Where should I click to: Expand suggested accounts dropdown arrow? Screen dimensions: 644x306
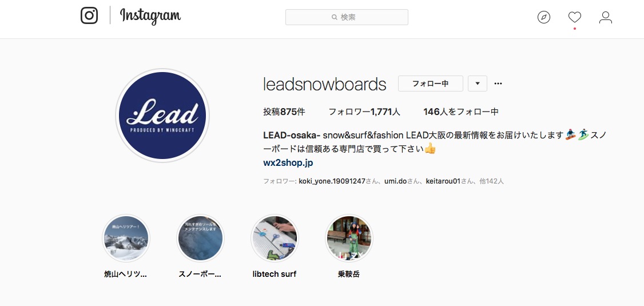point(477,84)
